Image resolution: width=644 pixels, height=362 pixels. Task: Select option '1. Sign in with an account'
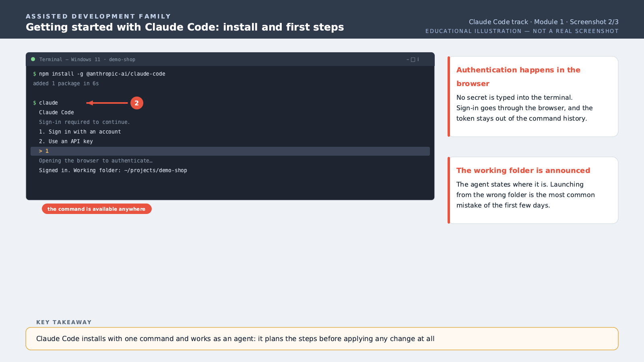80,132
